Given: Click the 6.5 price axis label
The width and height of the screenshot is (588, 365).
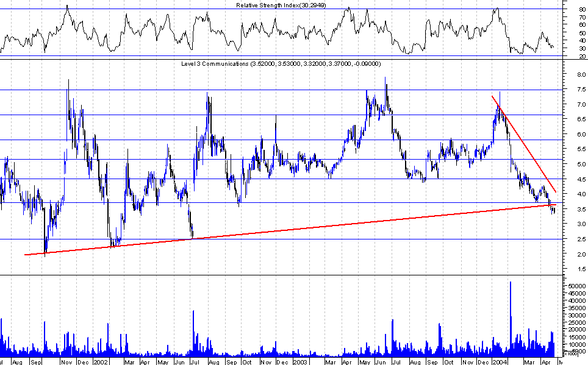Looking at the screenshot, I should click(x=582, y=119).
